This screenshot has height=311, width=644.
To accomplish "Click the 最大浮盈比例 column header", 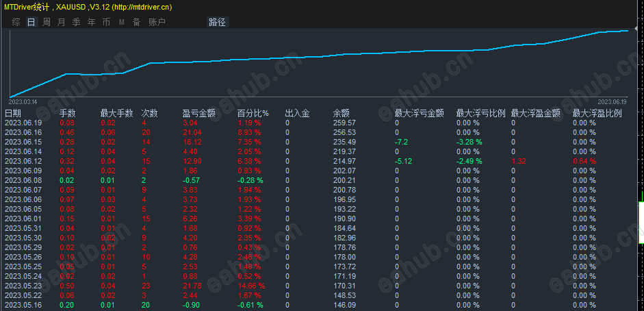I will [x=597, y=114].
